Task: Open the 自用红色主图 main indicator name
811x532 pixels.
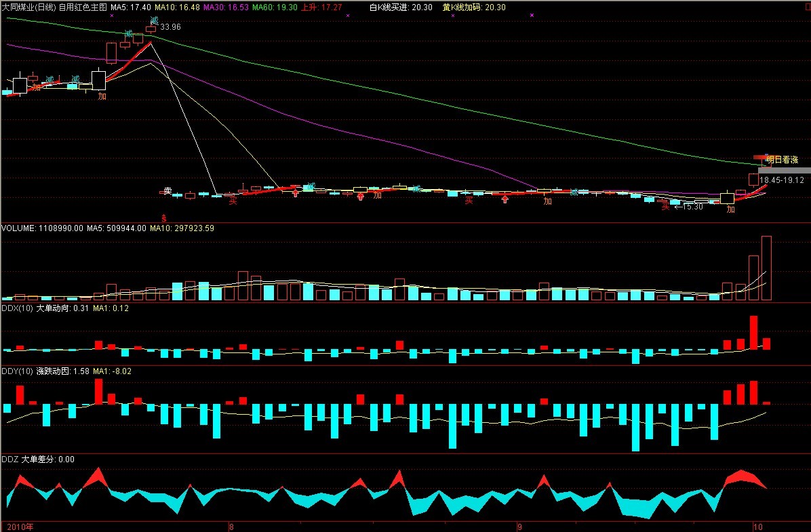Action: [x=83, y=7]
